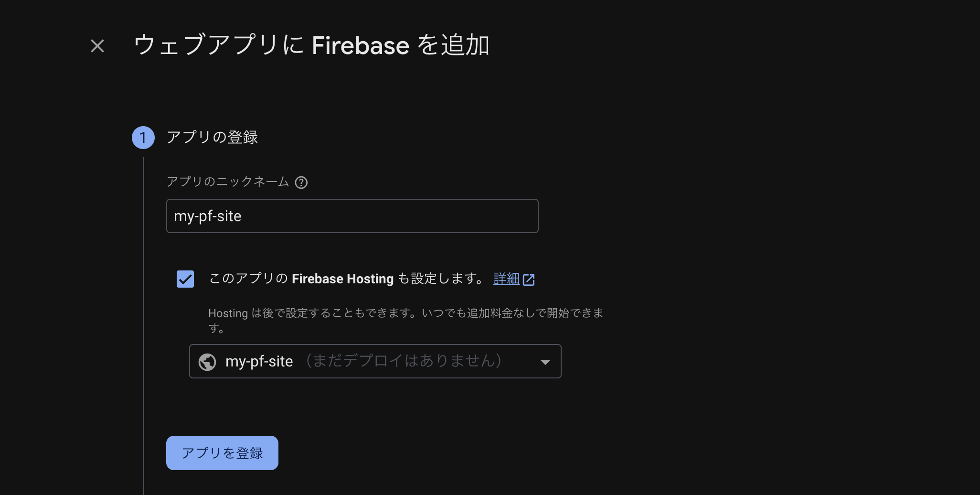The width and height of the screenshot is (980, 495).
Task: Select the アプリの登録 step heading
Action: (212, 138)
